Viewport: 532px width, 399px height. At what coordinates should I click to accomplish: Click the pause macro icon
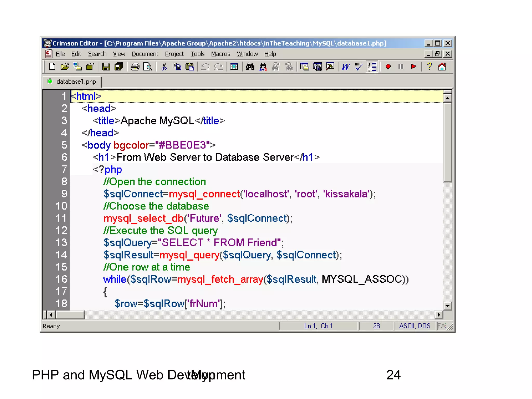[401, 67]
